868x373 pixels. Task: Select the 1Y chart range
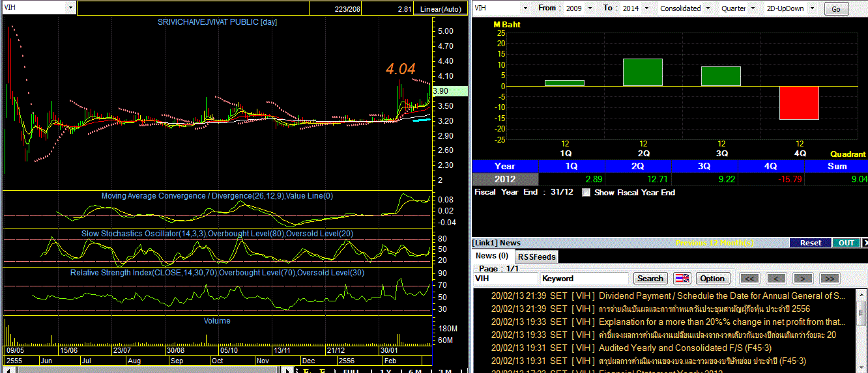pos(386,370)
